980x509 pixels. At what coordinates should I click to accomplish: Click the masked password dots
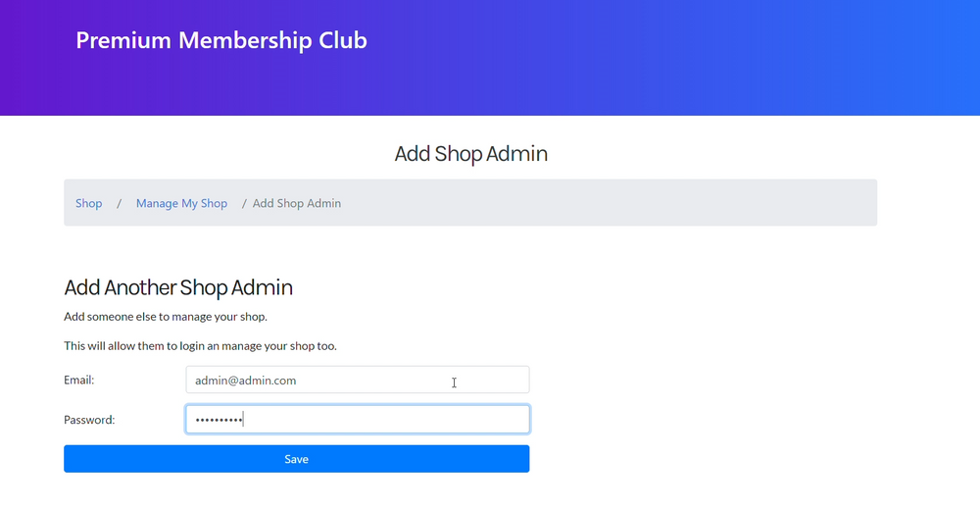tap(219, 420)
